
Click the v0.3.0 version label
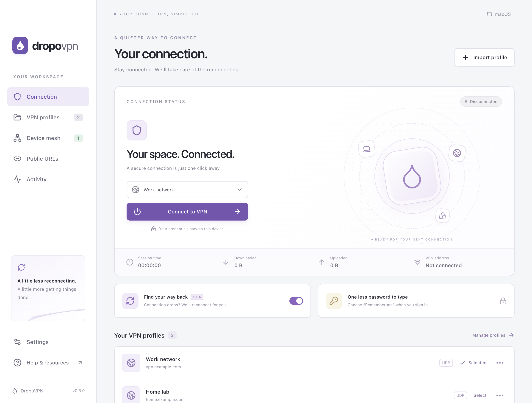click(79, 391)
